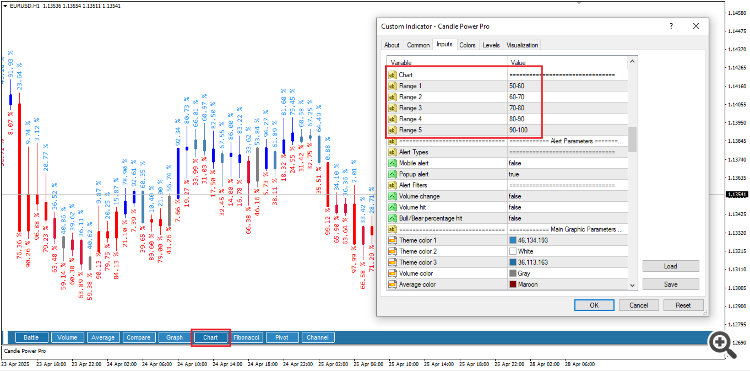Switch to the About tab
The image size is (750, 371).
[391, 45]
